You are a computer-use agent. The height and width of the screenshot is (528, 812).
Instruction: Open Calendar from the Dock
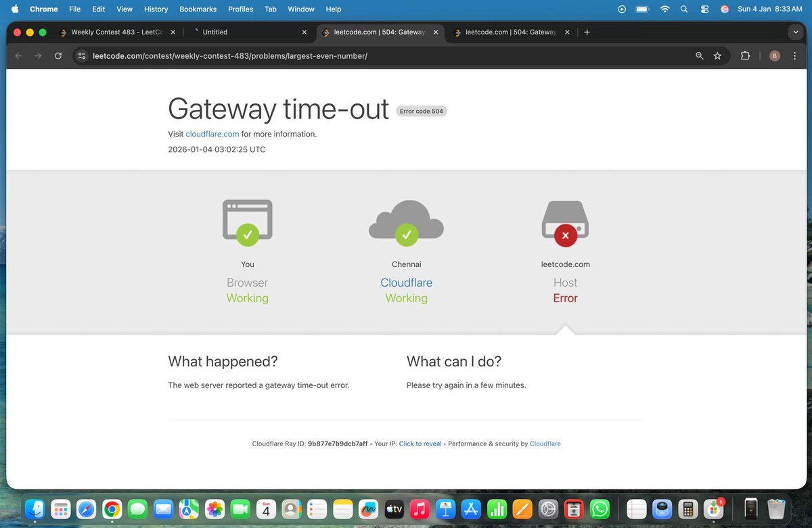[266, 508]
